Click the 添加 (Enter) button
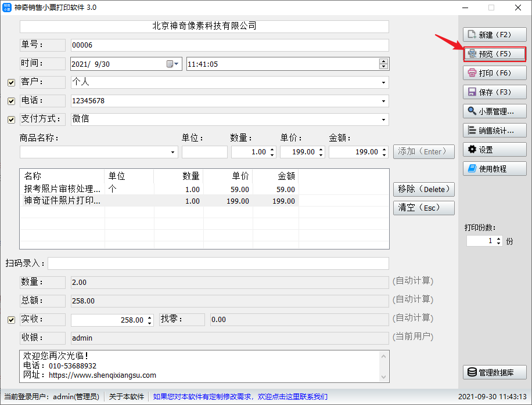Viewport: 532px width, 405px height. [x=424, y=151]
